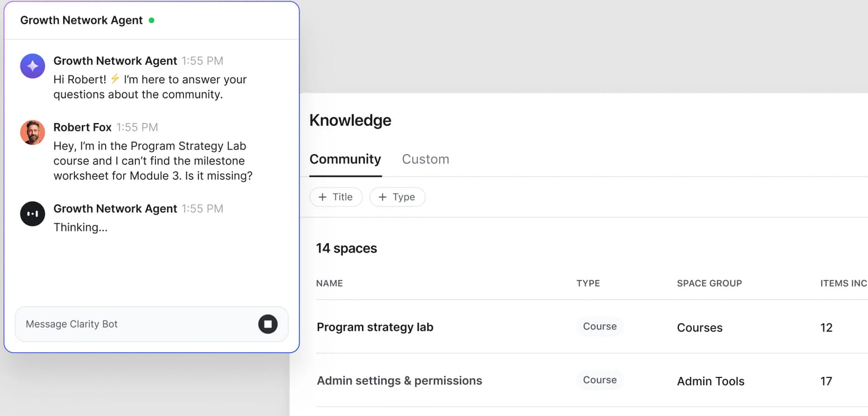The image size is (868, 416).
Task: Click the 14 spaces heading
Action: [346, 248]
